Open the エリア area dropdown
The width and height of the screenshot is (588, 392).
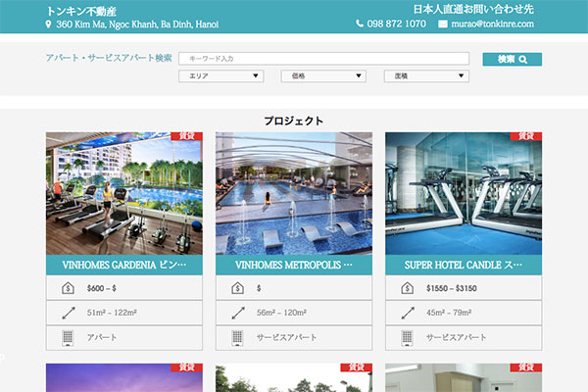tap(221, 76)
